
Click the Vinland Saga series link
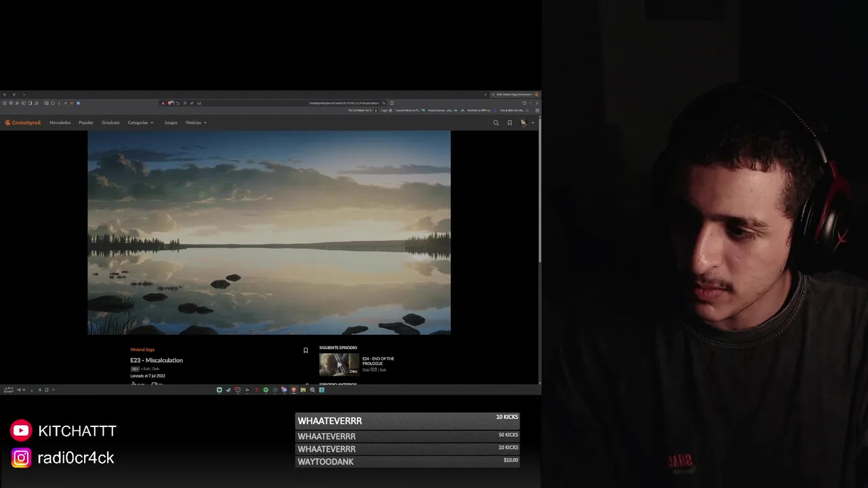pos(142,350)
